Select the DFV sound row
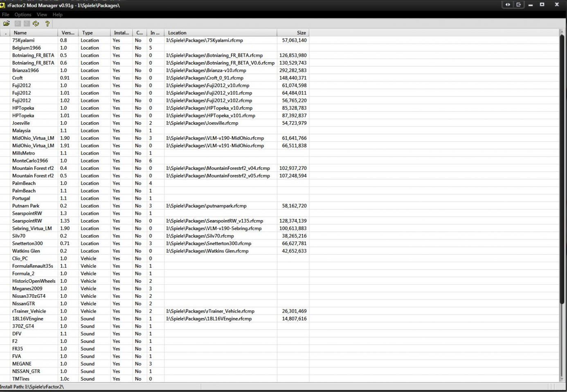 [155, 334]
